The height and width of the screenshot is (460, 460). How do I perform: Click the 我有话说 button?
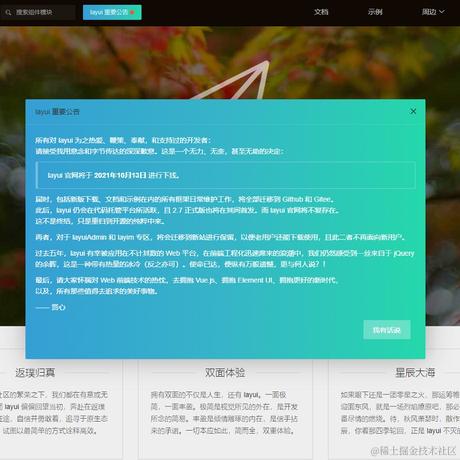387,330
